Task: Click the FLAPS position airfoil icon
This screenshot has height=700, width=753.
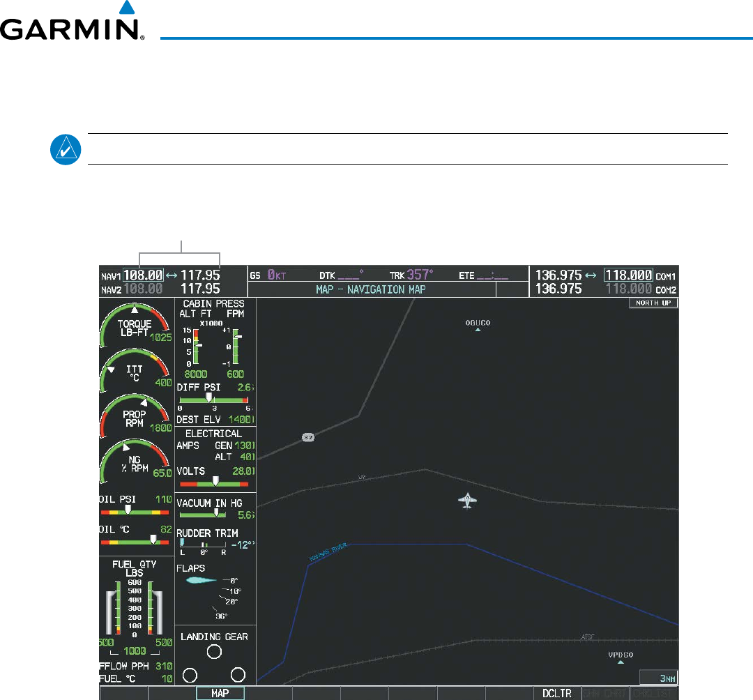Action: point(201,581)
